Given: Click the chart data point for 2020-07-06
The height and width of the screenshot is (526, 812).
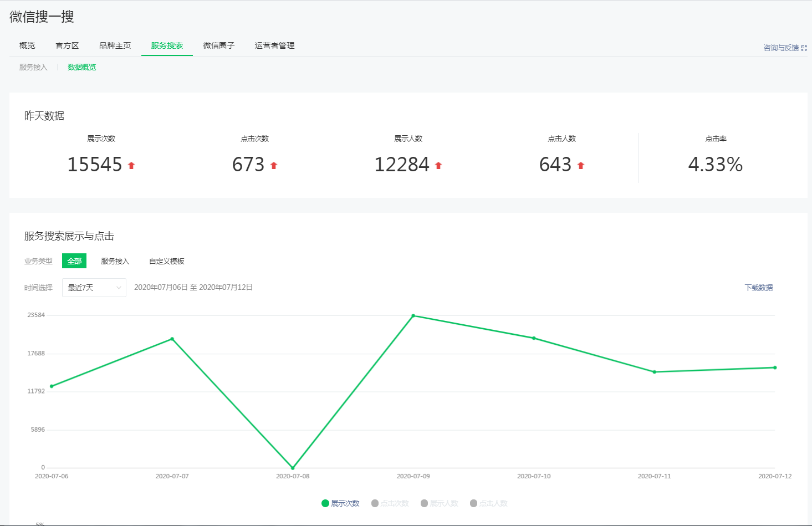Looking at the screenshot, I should point(52,386).
